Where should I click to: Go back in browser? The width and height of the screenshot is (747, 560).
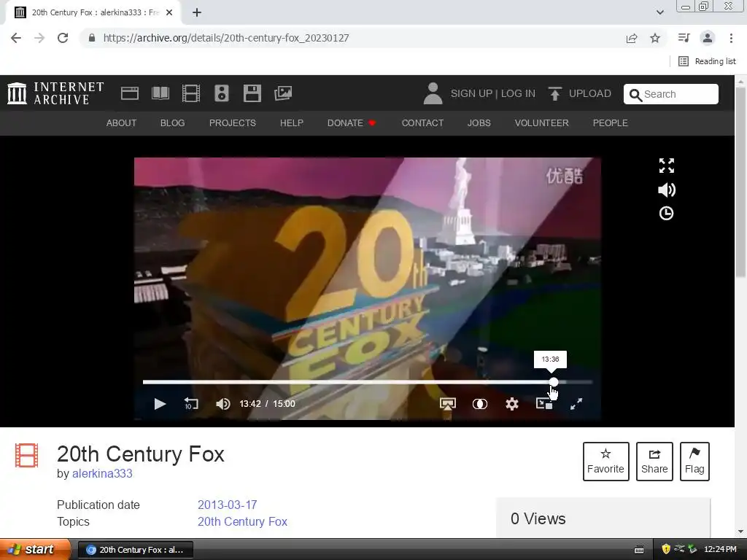click(x=16, y=38)
